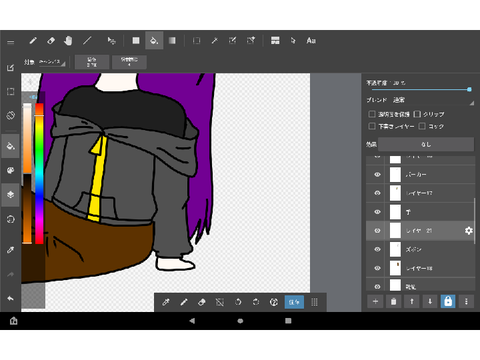Toggle the layers panel icon in sidebar
The height and width of the screenshot is (360, 480).
tap(10, 194)
